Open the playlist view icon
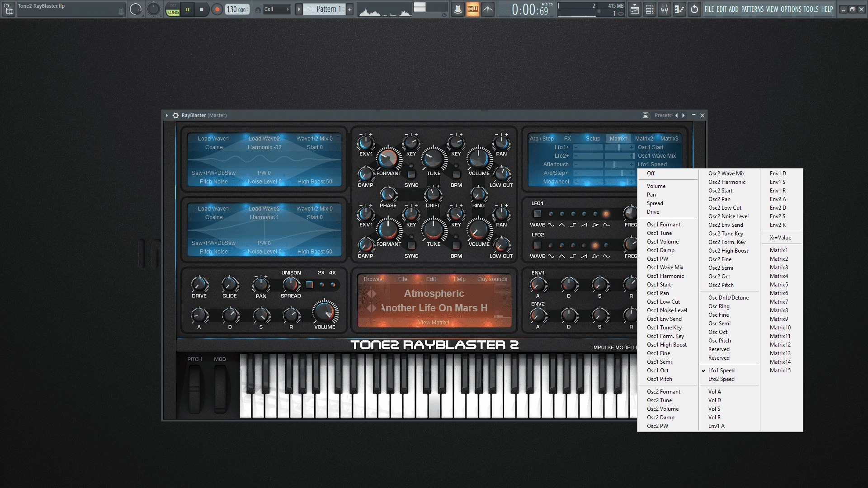The width and height of the screenshot is (868, 488). tap(635, 9)
